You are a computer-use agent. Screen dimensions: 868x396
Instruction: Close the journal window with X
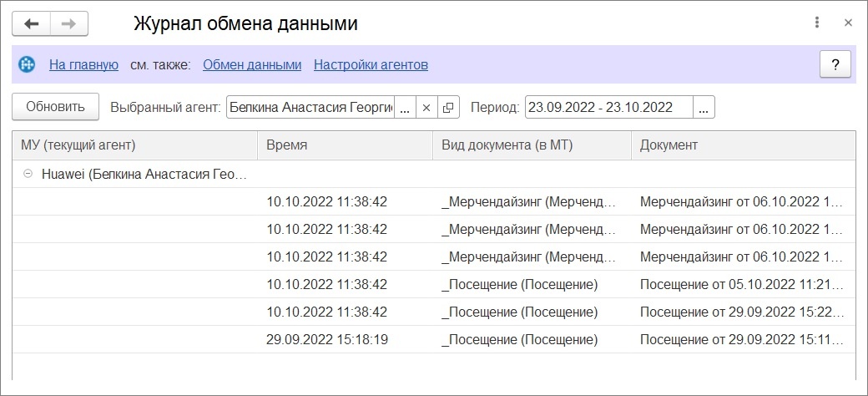(848, 23)
